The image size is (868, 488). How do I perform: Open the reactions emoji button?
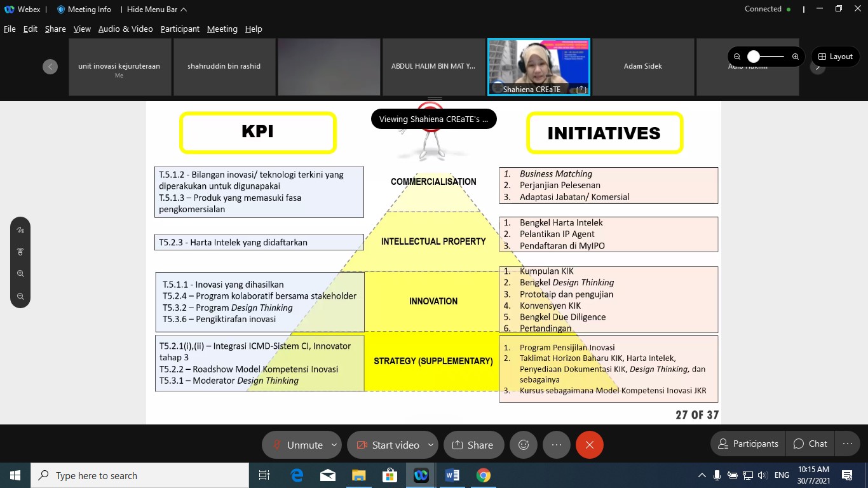[524, 445]
